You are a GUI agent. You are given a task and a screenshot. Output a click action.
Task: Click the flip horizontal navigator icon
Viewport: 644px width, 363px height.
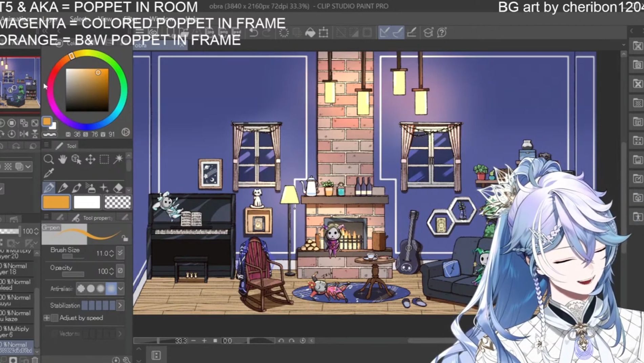coord(24,134)
